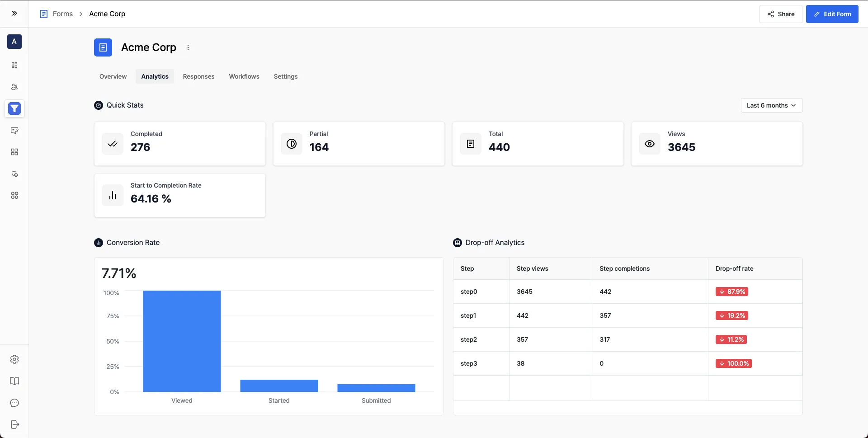Click the 7.71% conversion rate figure
Viewport: 868px width, 438px height.
tap(119, 273)
